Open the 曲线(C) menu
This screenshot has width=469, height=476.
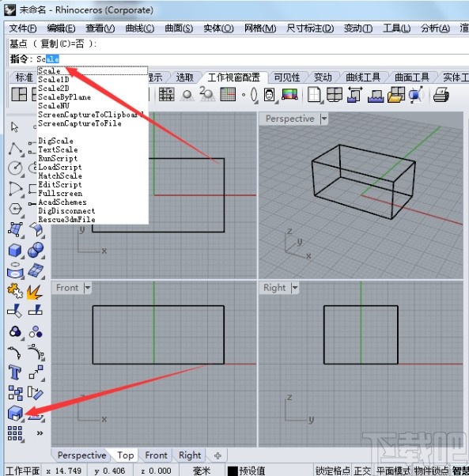pos(140,28)
